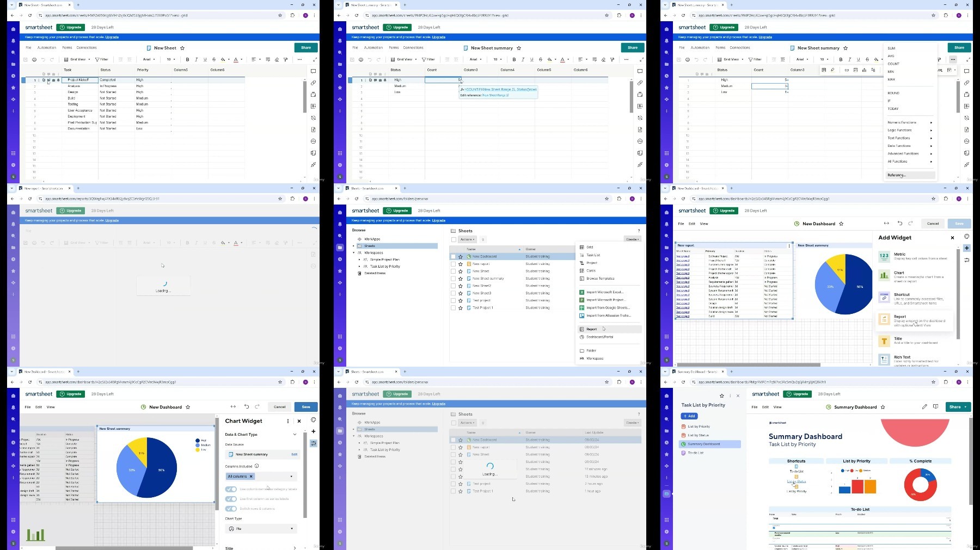Apply Italic in the New Sheet tasks window
This screenshot has height=550, width=980.
pos(196,59)
